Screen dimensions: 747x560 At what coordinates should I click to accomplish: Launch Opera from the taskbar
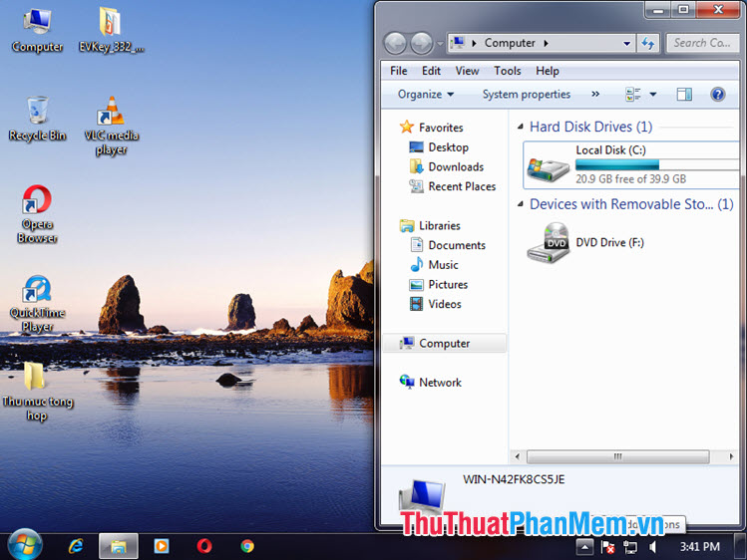point(204,546)
